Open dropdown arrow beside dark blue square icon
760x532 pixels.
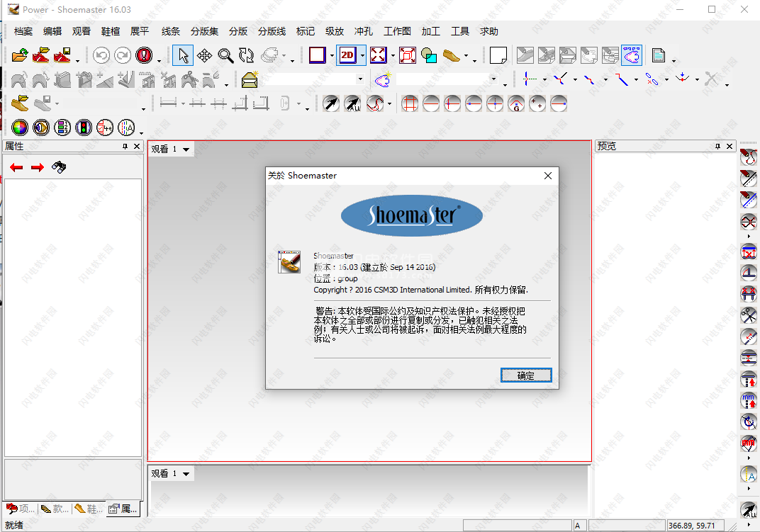point(332,56)
